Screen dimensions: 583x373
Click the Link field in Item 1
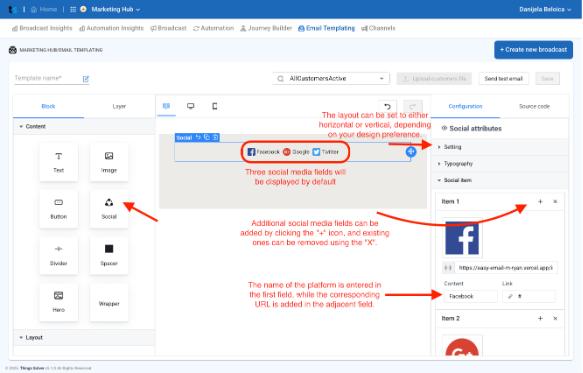[x=529, y=296]
